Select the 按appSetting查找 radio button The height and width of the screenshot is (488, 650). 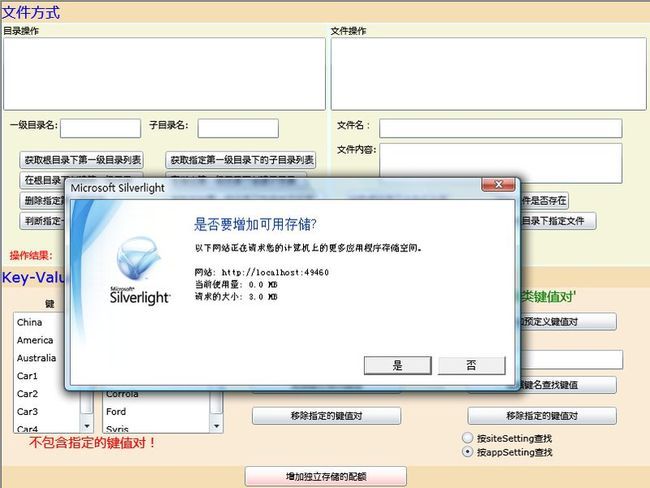click(x=467, y=452)
